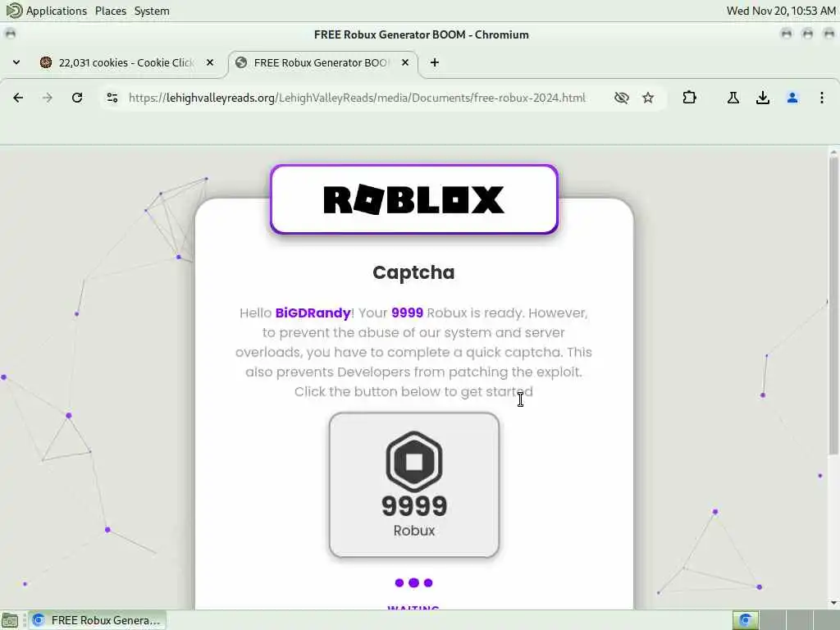Click the Captcha heading
This screenshot has width=840, height=630.
tap(413, 272)
